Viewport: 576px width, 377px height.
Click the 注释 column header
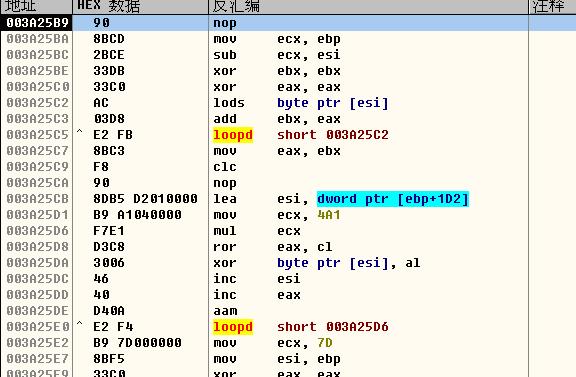552,7
